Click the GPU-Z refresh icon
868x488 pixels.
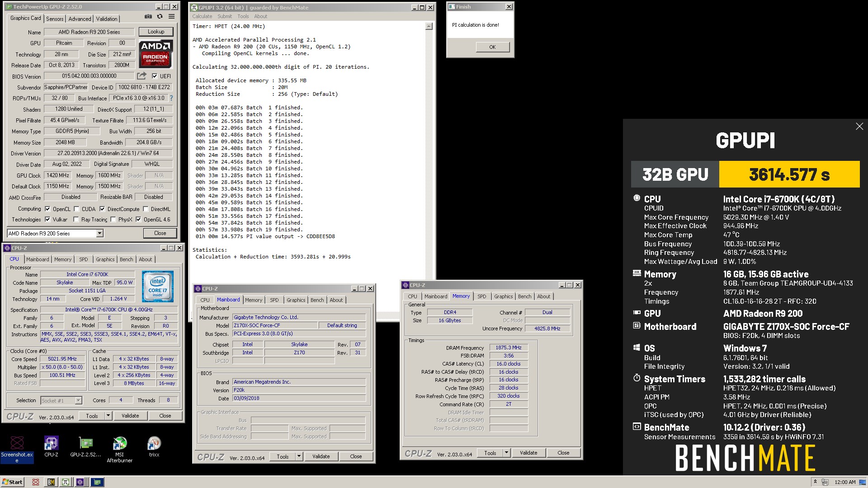(x=160, y=17)
